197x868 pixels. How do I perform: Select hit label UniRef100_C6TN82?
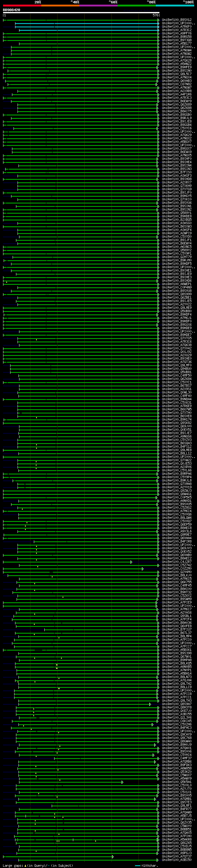pyautogui.click(x=177, y=84)
